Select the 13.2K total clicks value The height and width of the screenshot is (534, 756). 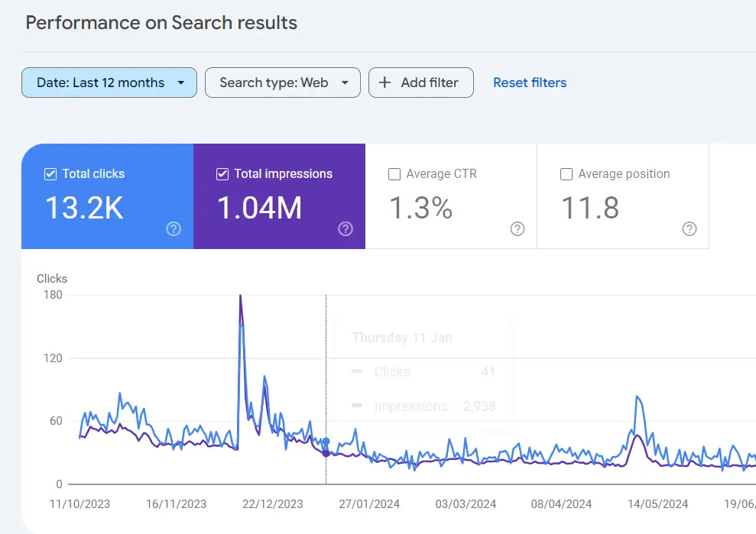(84, 209)
